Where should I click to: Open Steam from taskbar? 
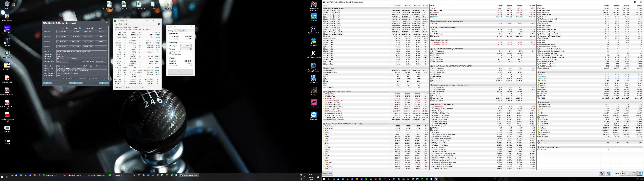[x=26, y=175]
